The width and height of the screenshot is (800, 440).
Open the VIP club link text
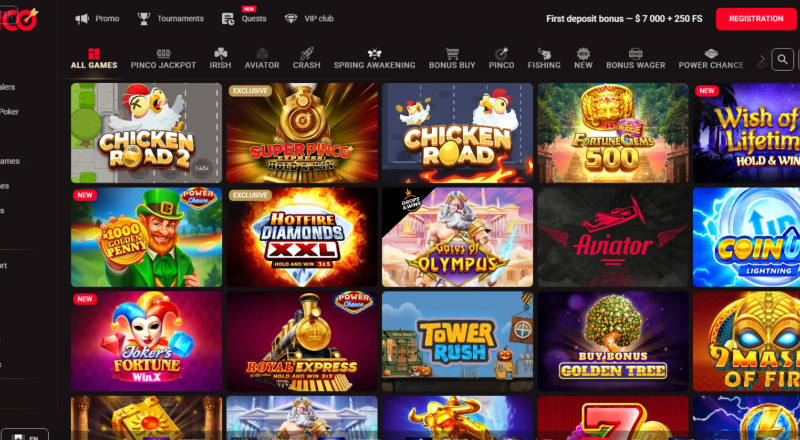click(319, 19)
